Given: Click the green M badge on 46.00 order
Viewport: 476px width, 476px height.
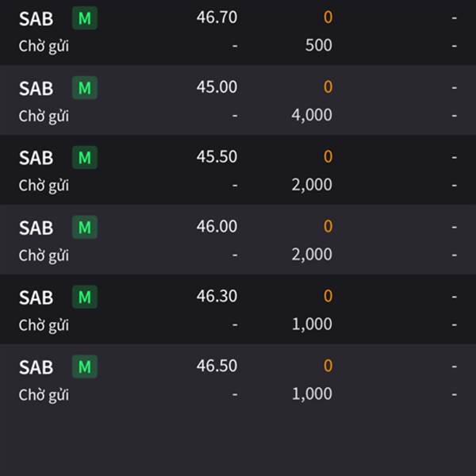Looking at the screenshot, I should 85,228.
